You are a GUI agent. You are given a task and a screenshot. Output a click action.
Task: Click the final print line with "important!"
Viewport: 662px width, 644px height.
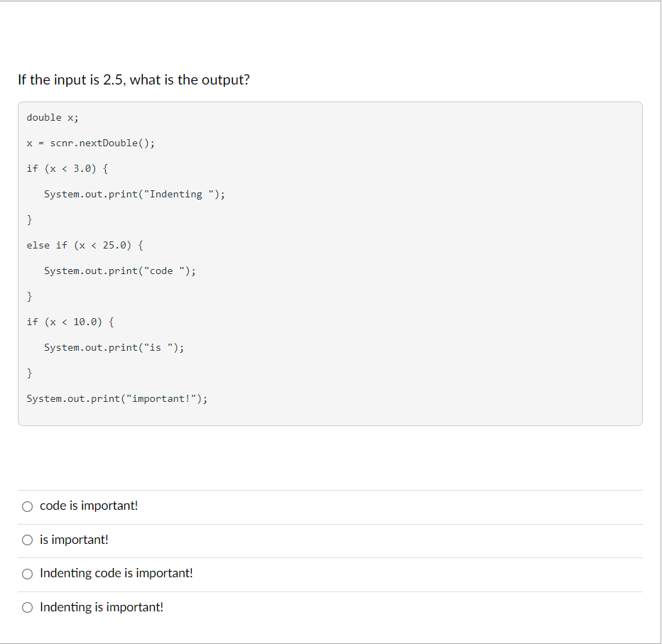pos(117,398)
